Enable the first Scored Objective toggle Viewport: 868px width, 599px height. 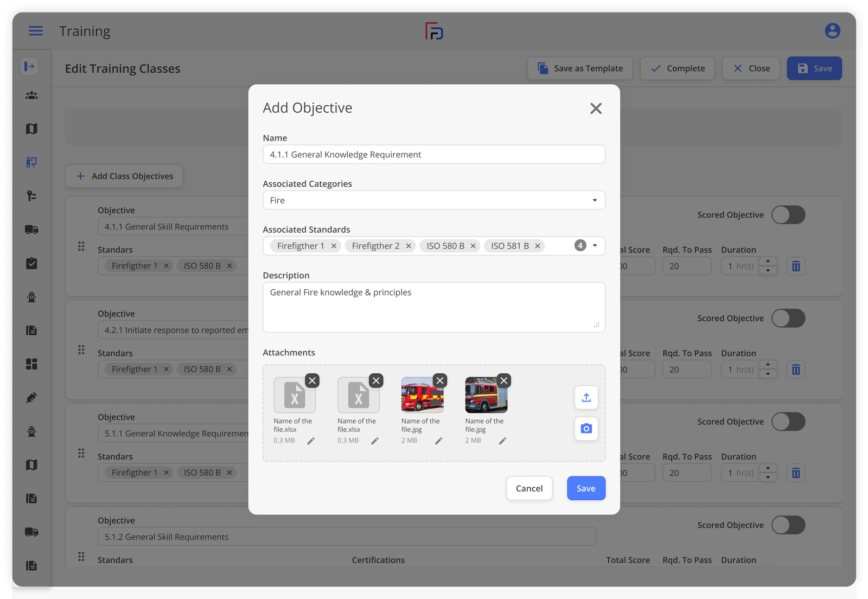(788, 215)
